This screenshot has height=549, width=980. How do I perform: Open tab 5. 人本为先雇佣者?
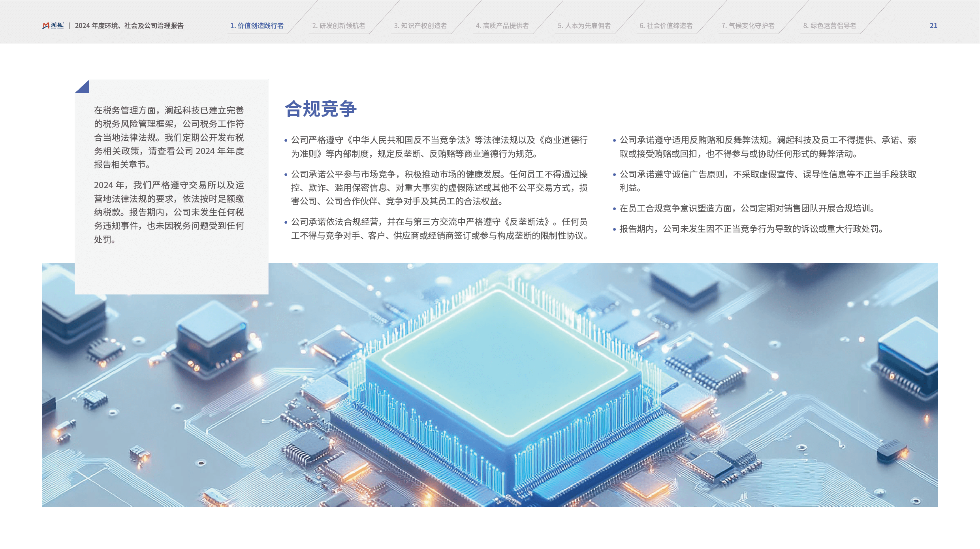point(584,26)
